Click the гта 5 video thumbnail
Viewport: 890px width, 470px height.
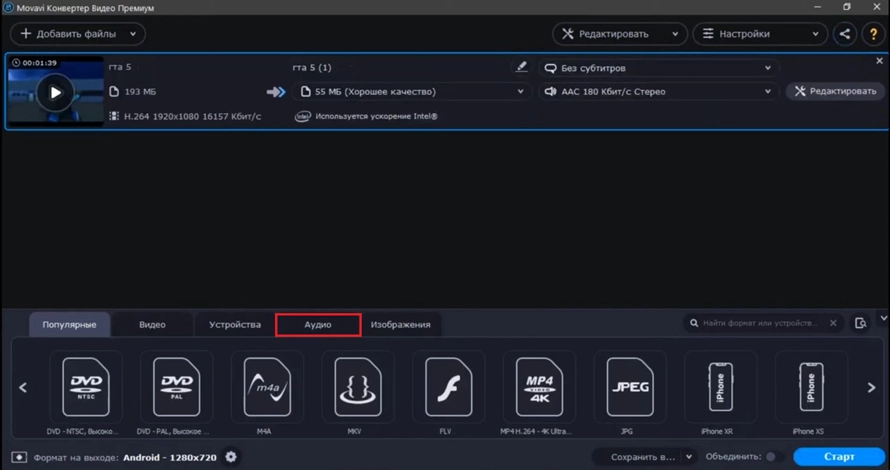[55, 91]
